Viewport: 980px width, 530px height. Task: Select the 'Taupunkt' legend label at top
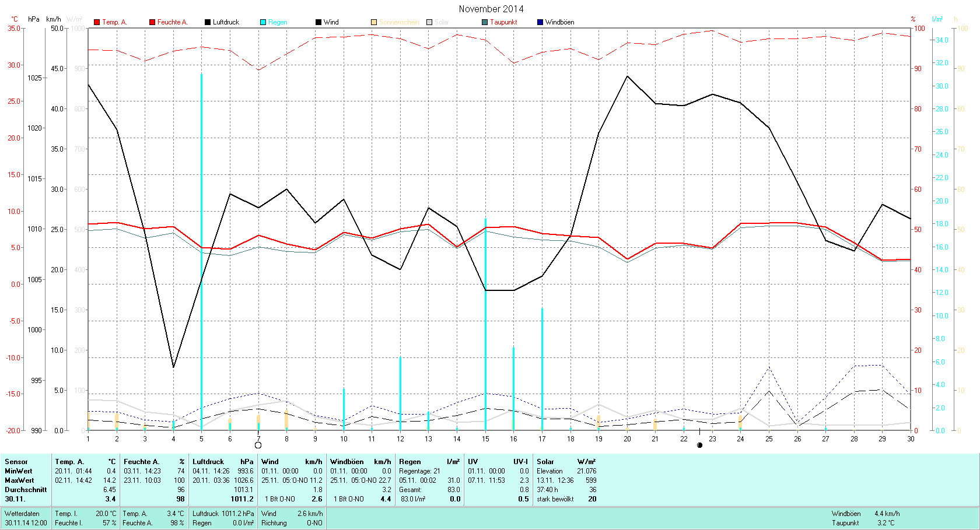coord(503,22)
